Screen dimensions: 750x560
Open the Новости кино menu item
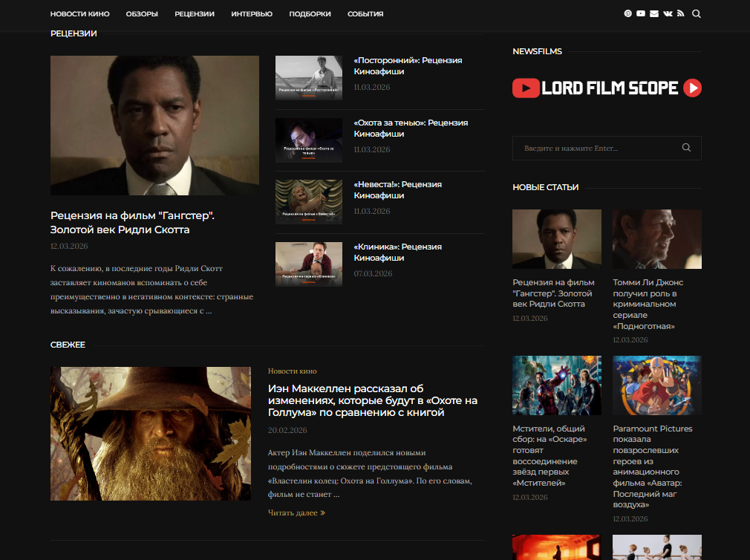(80, 14)
